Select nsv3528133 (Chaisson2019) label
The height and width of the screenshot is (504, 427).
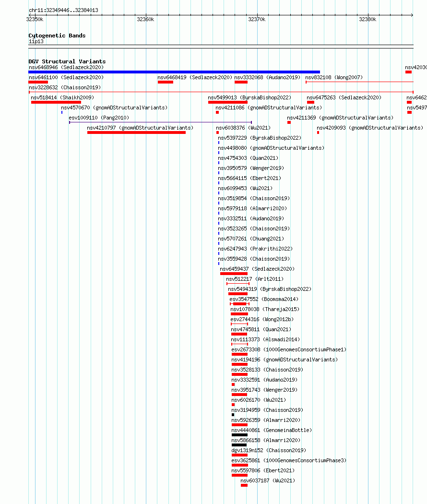tap(267, 370)
